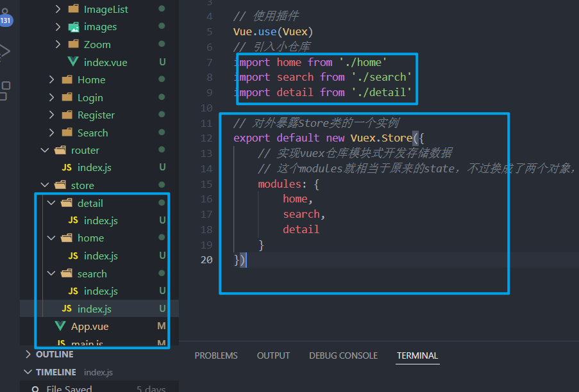Open search store index.js file
579x392 pixels.
(101, 291)
